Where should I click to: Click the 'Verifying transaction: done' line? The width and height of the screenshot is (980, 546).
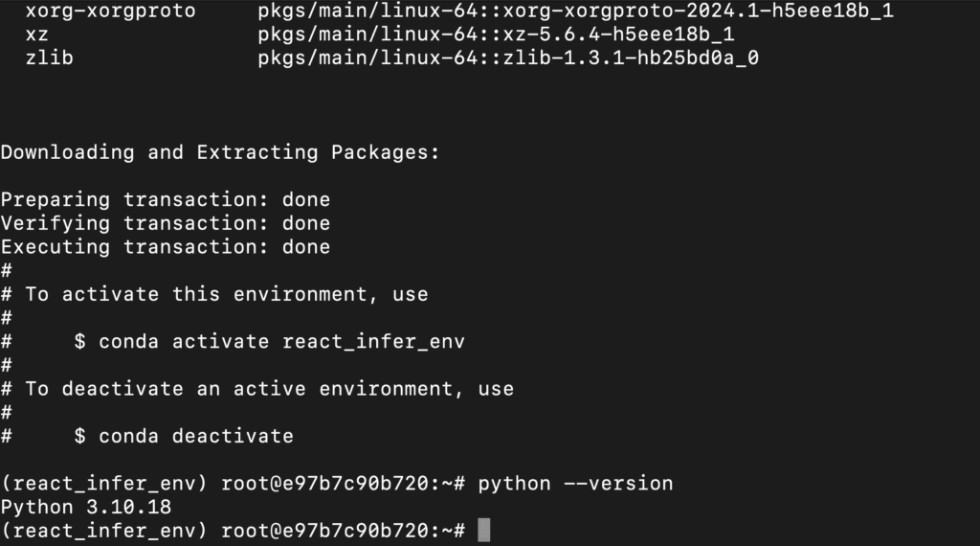[166, 223]
